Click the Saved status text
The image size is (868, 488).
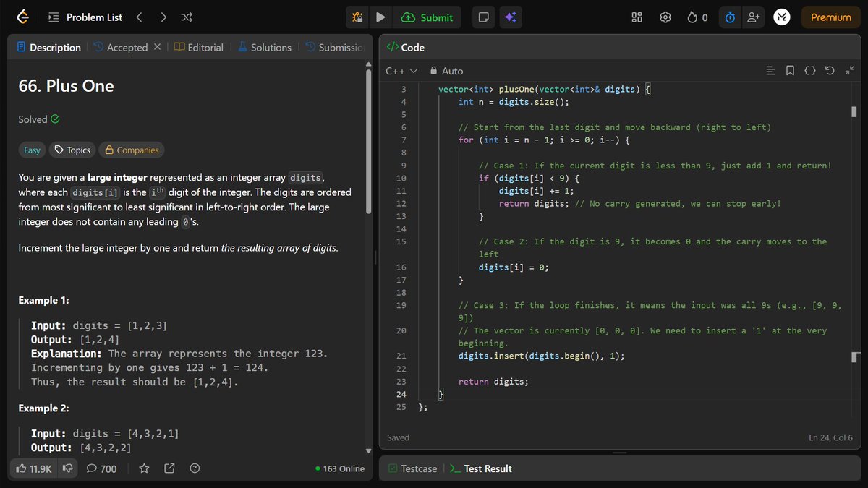398,438
